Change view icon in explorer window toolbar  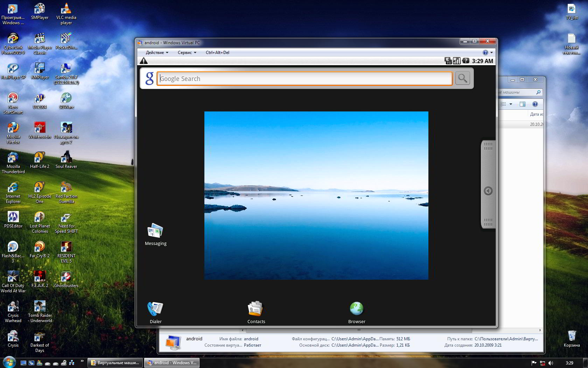click(x=503, y=104)
